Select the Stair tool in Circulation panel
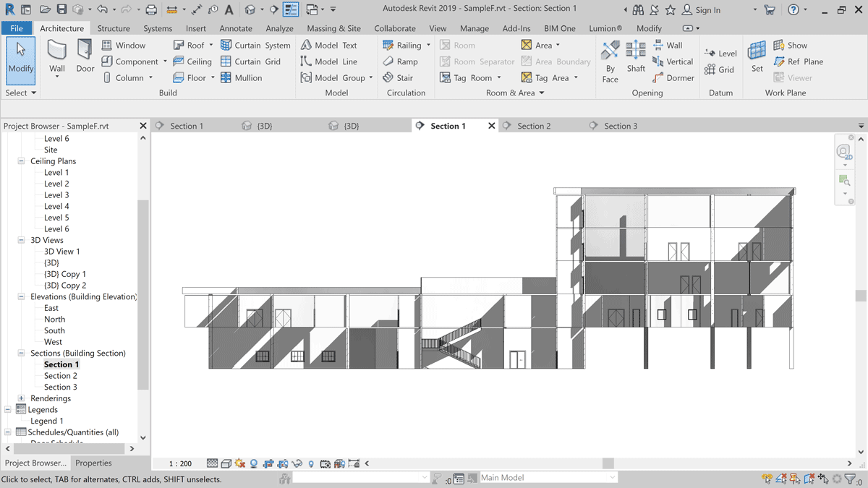The width and height of the screenshot is (868, 488). click(402, 77)
